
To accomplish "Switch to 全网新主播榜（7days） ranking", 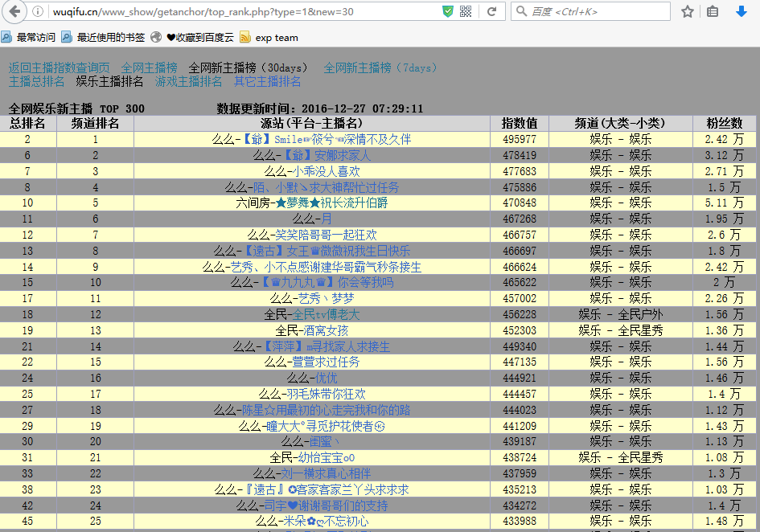I will 380,68.
